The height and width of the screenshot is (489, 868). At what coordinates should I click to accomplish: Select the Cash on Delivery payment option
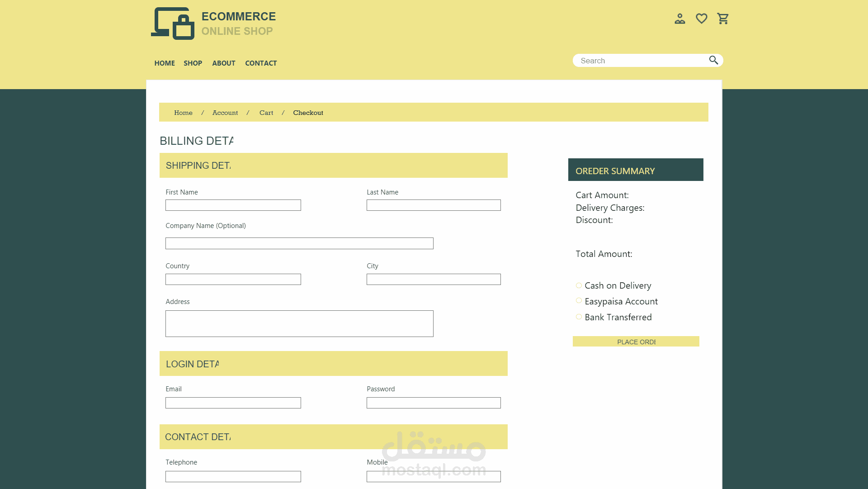(578, 285)
